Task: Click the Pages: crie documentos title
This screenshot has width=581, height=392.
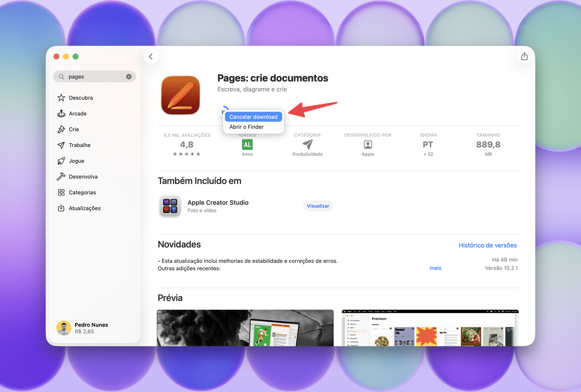Action: (x=273, y=78)
